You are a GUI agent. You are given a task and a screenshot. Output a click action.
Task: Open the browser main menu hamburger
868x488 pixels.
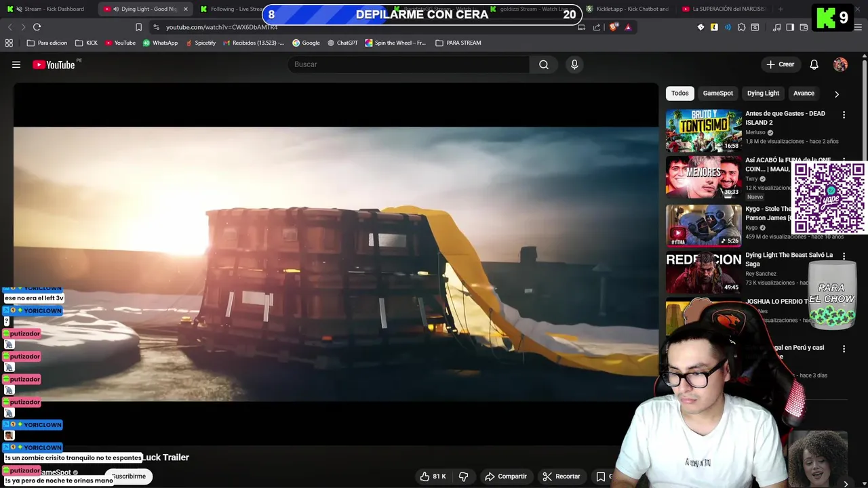pyautogui.click(x=858, y=27)
